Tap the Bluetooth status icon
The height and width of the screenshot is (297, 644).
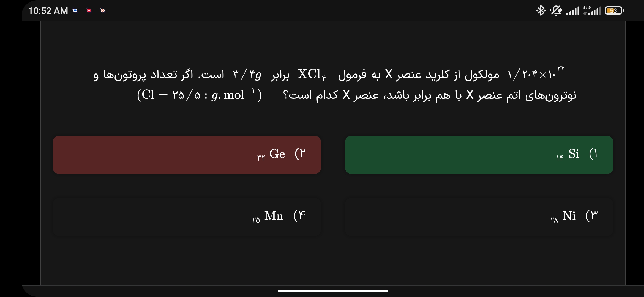point(541,11)
